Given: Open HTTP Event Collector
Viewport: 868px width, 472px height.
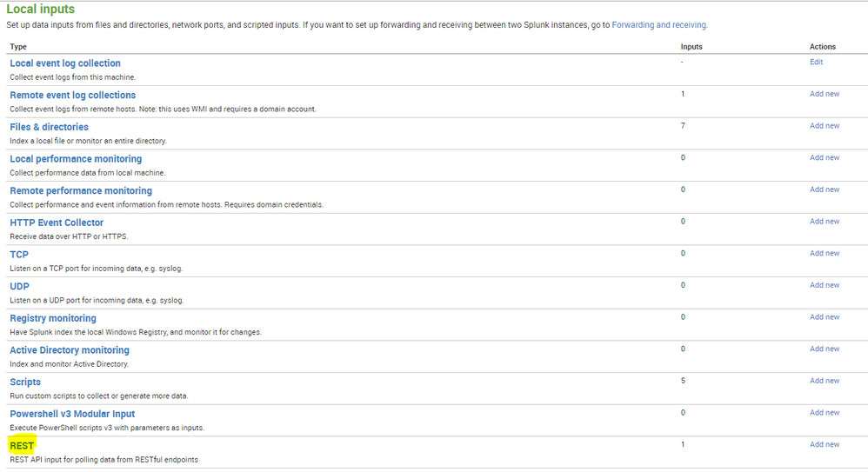Looking at the screenshot, I should [57, 223].
